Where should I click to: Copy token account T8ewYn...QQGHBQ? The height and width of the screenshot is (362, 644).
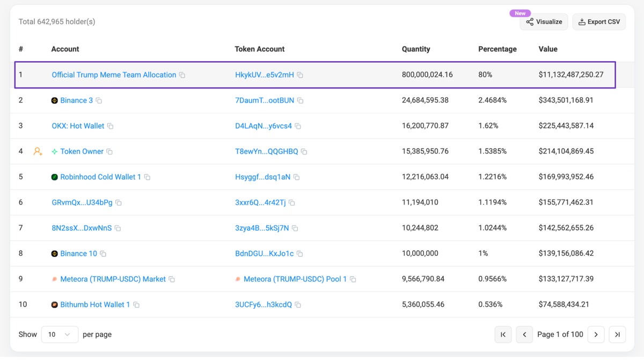(304, 152)
